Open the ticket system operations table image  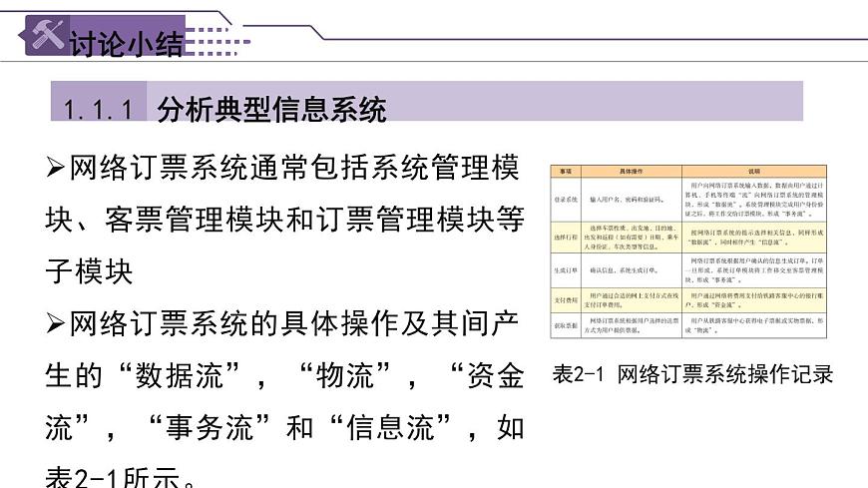click(688, 250)
